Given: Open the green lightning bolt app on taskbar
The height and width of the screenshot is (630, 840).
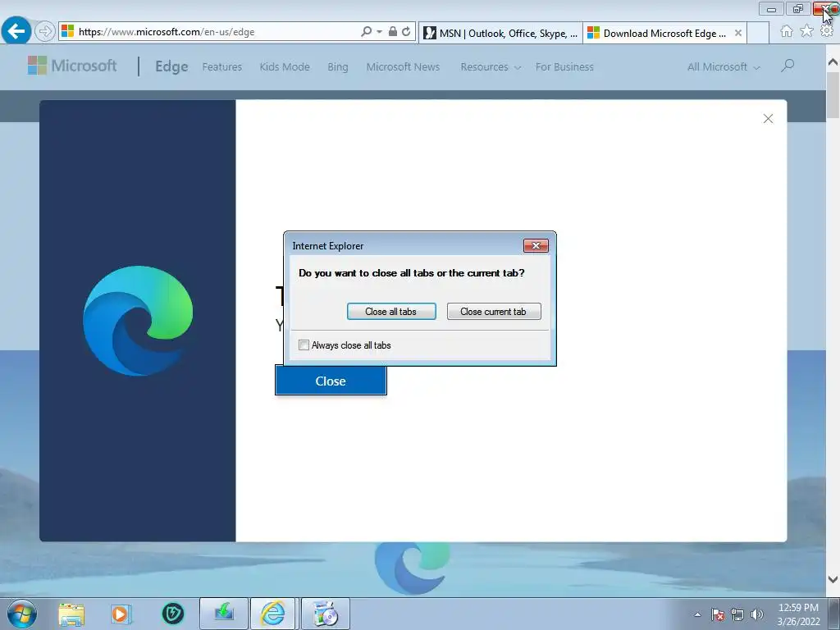Looking at the screenshot, I should point(173,614).
